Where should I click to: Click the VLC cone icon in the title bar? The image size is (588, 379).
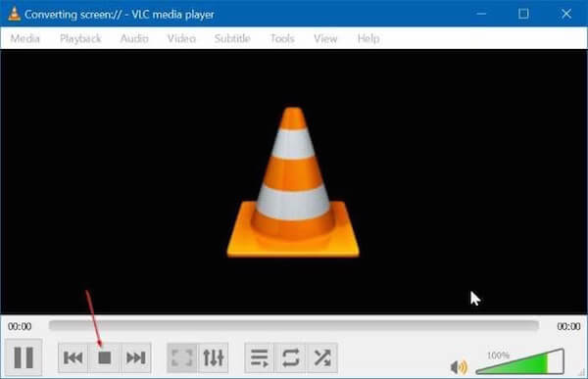(x=14, y=14)
